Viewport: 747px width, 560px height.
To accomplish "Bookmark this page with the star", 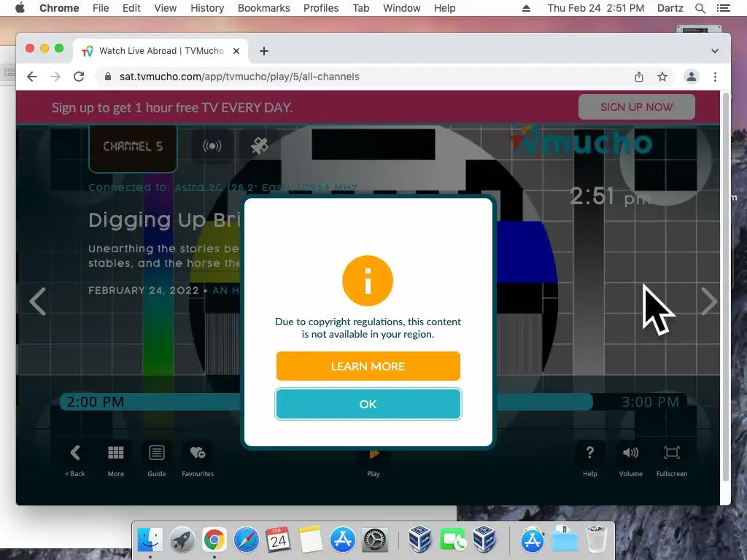I will point(662,77).
